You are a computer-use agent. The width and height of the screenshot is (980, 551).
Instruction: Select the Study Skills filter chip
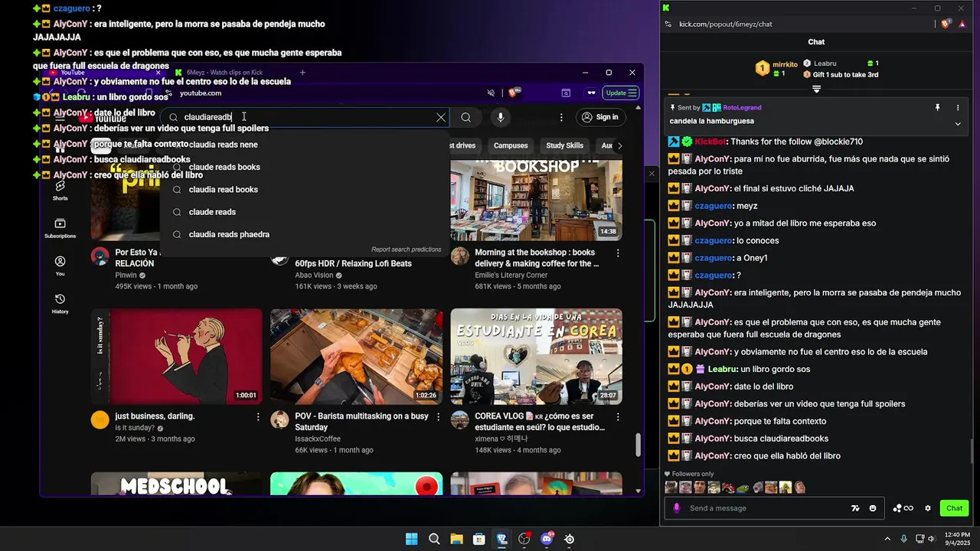[x=564, y=145]
